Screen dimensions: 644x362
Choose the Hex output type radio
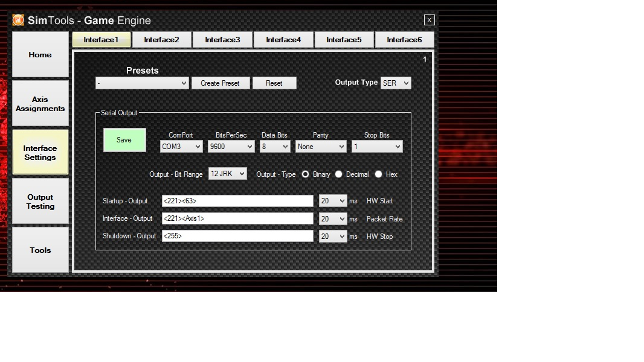pyautogui.click(x=379, y=174)
